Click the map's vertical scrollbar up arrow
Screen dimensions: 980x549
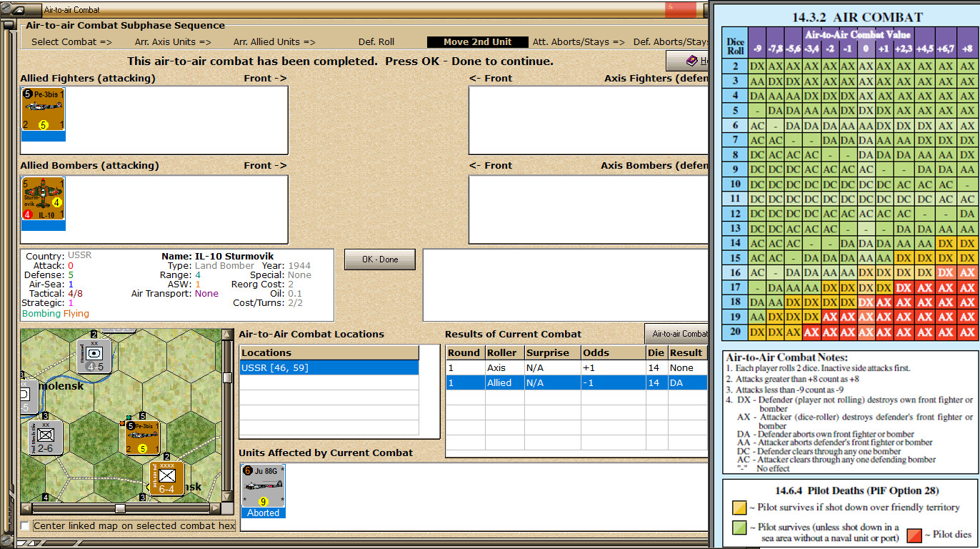click(x=228, y=335)
